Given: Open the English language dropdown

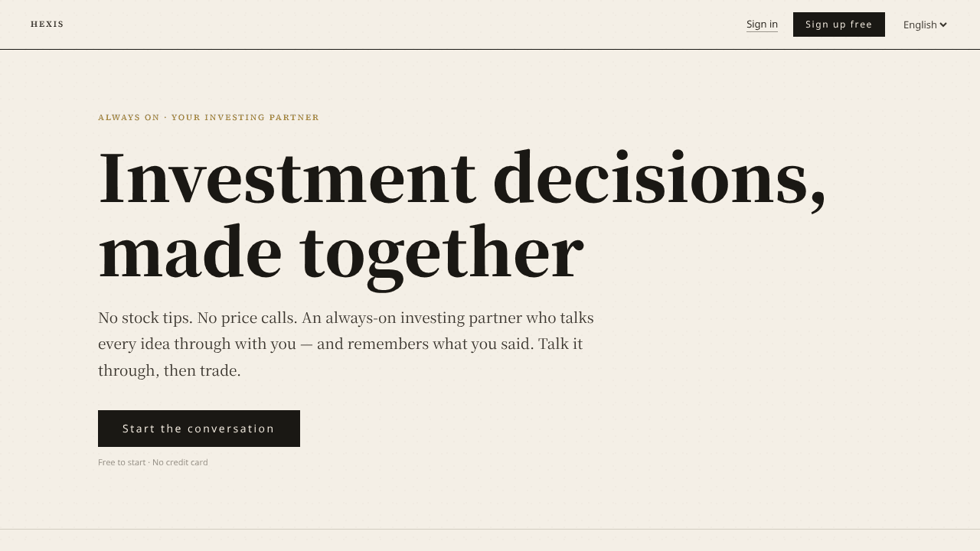Looking at the screenshot, I should pyautogui.click(x=925, y=24).
